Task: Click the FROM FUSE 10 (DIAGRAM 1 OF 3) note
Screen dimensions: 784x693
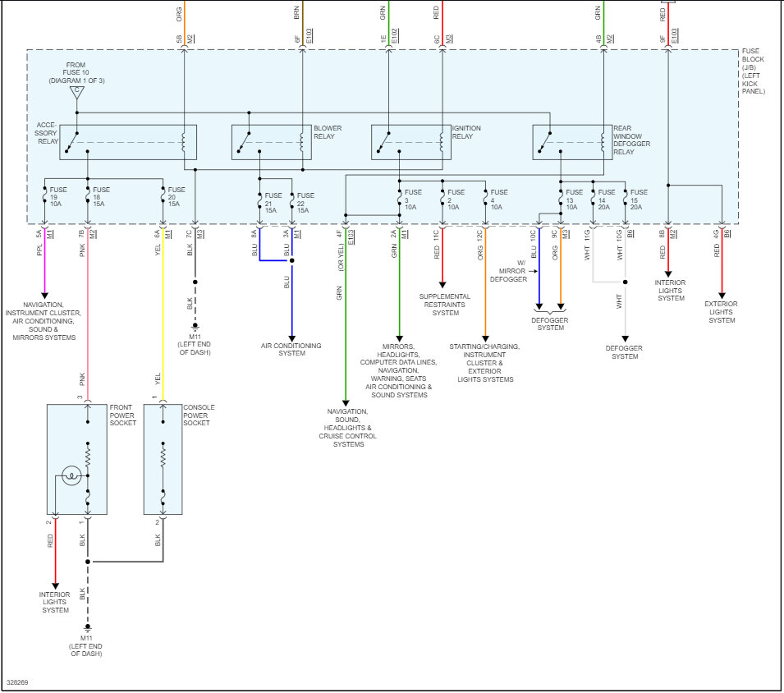Action: click(x=76, y=72)
